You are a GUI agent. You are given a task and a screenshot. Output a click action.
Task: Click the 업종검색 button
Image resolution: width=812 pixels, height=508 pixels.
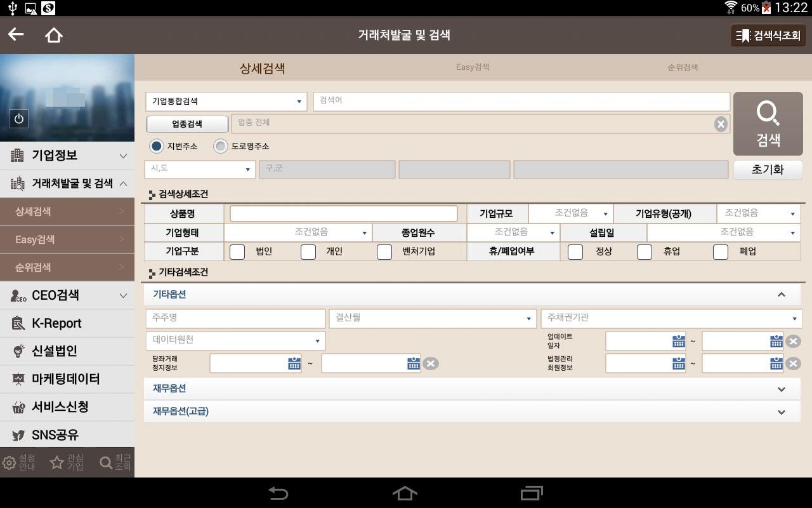(x=187, y=124)
